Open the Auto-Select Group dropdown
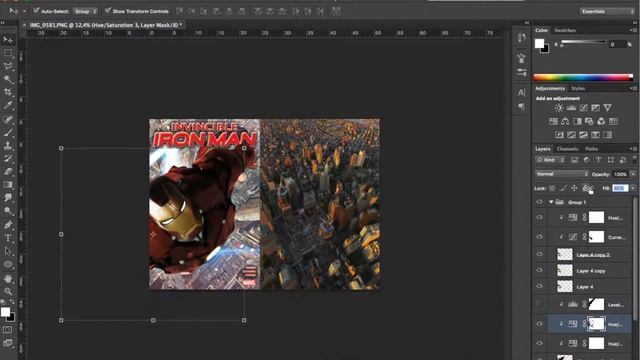 coord(85,11)
